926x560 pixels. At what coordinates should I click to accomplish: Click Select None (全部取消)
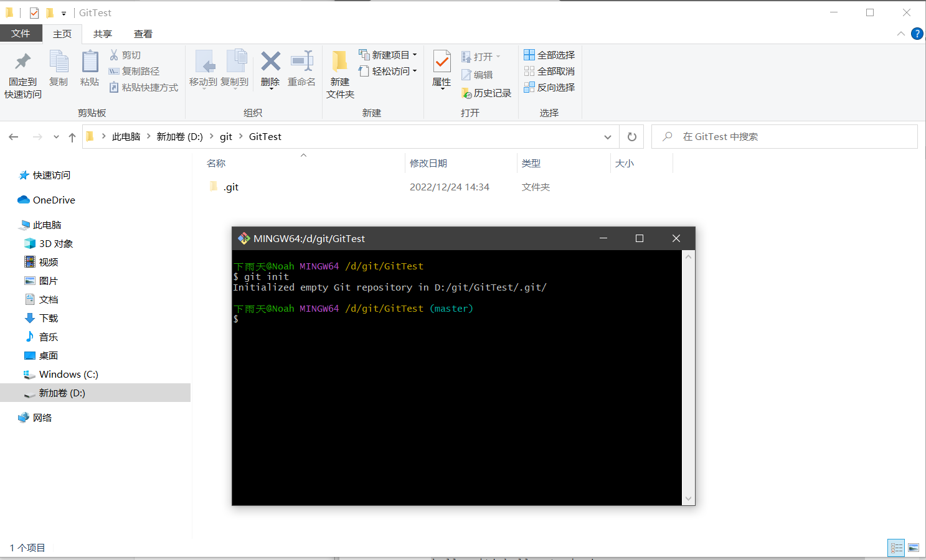(549, 72)
